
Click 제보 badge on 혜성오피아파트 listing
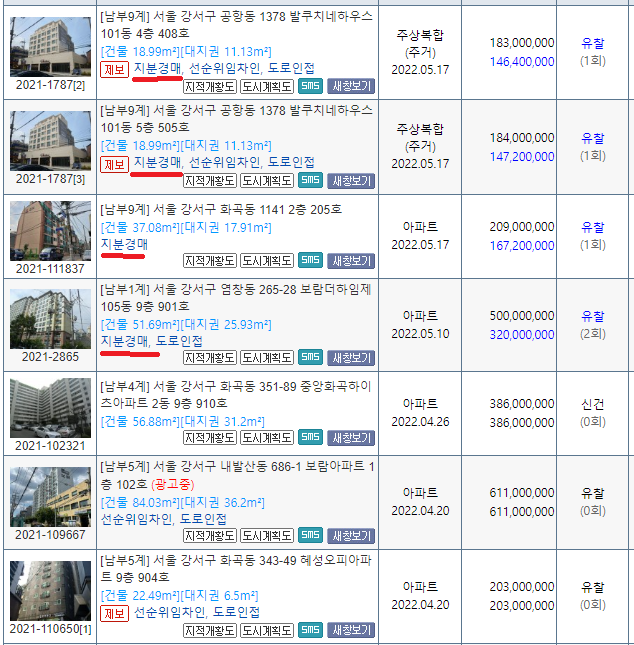(114, 613)
